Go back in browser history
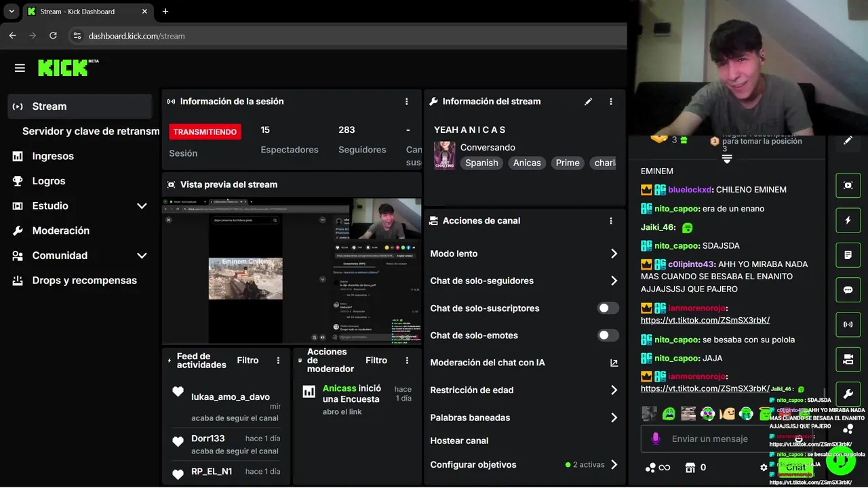868x488 pixels. [12, 36]
